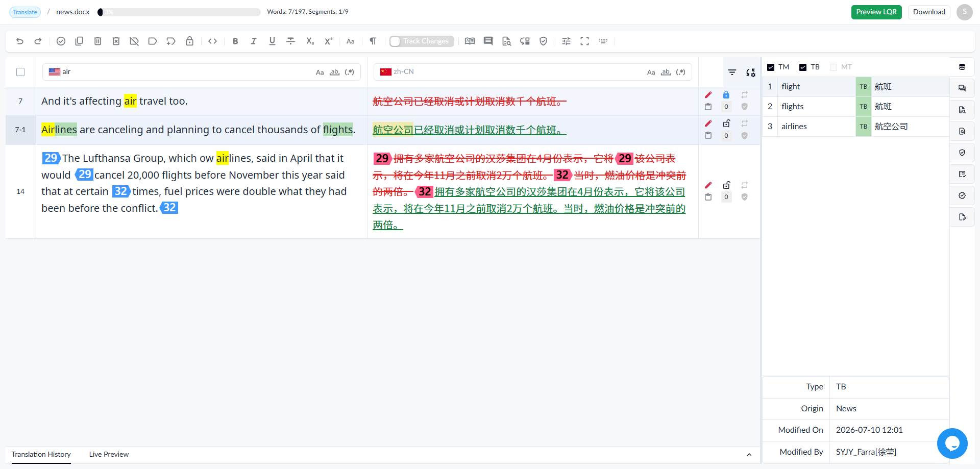Click the shield QA check icon in toolbar
This screenshot has width=980, height=469.
pos(544,41)
